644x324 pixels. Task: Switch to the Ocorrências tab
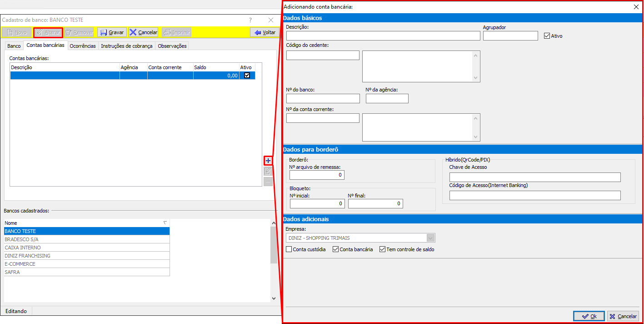(x=83, y=46)
